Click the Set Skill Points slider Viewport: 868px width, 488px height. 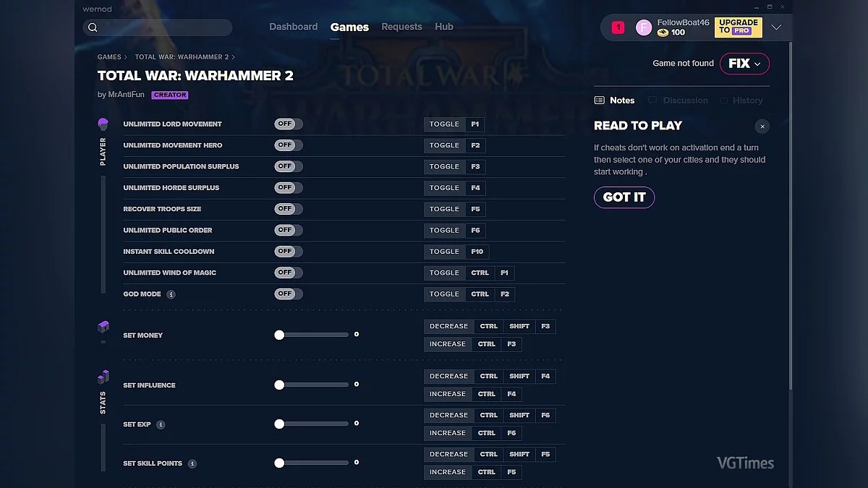click(312, 463)
